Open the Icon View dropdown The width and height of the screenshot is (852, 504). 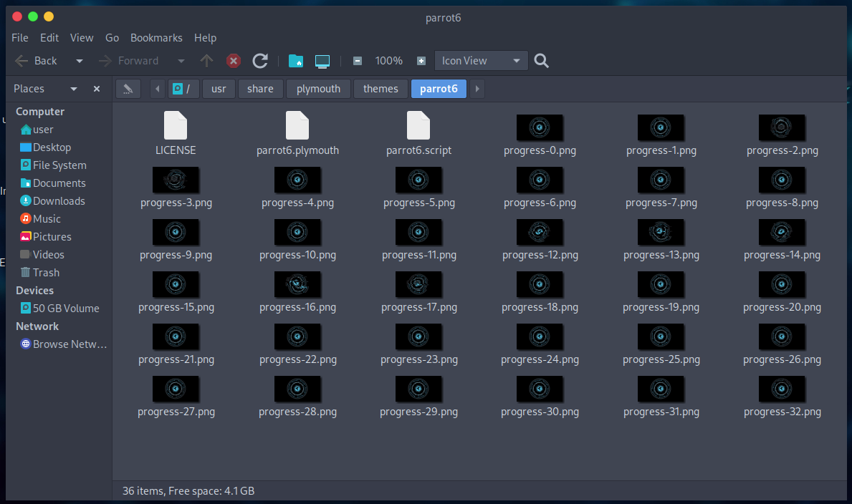pyautogui.click(x=481, y=61)
